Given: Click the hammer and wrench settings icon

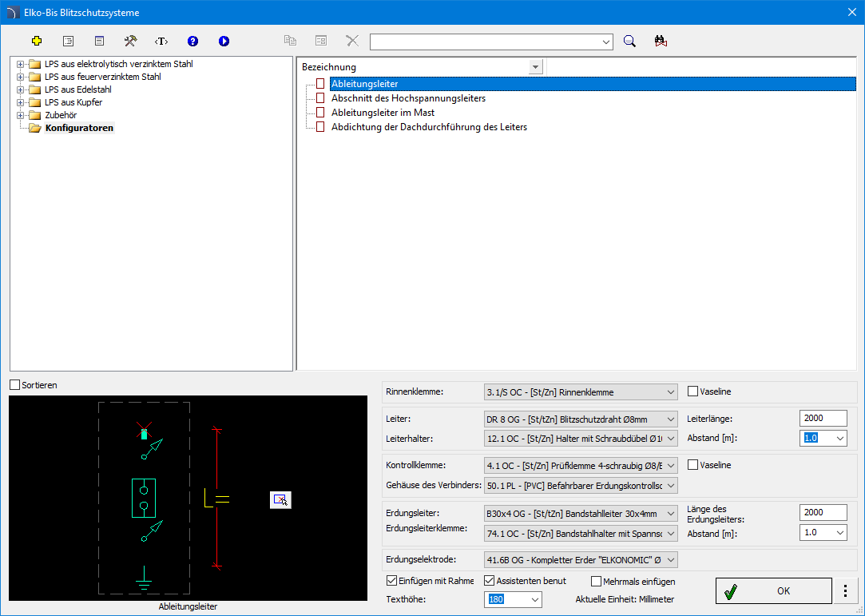Looking at the screenshot, I should tap(130, 41).
